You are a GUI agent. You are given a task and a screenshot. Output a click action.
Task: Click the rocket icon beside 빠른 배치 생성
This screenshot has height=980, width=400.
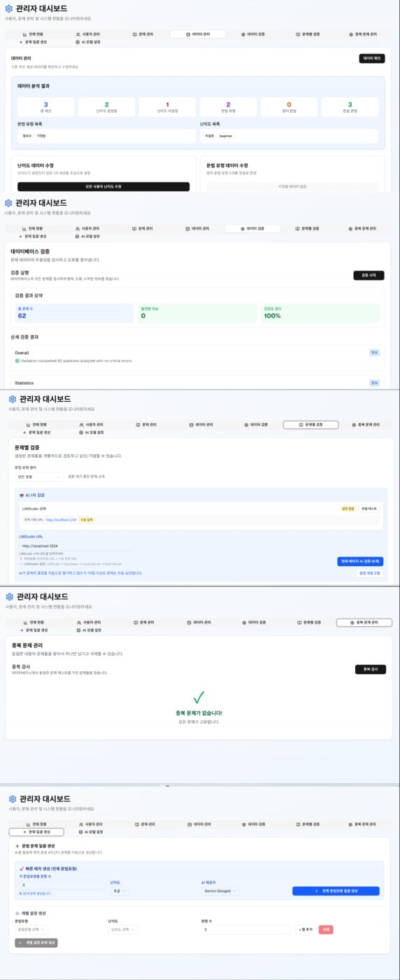point(22,868)
